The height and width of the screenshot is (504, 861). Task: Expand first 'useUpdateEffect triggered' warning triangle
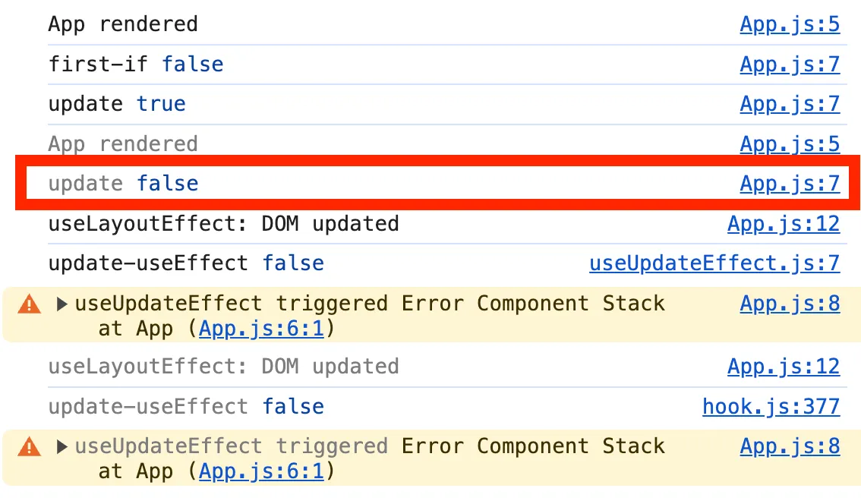point(62,304)
